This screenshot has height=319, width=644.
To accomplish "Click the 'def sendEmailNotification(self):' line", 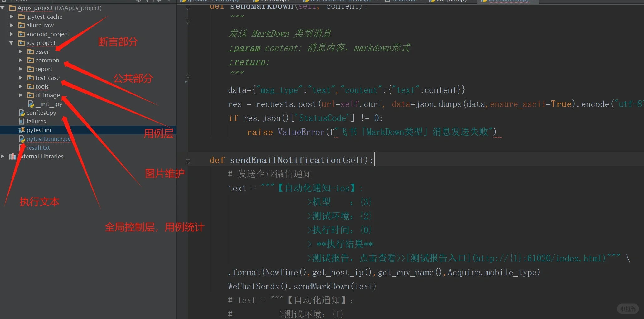I will [291, 160].
